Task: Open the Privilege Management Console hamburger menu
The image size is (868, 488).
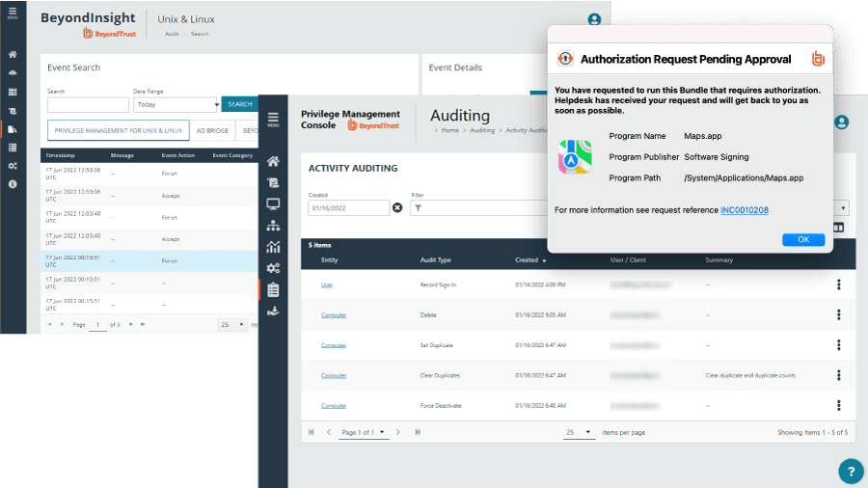Action: click(x=273, y=119)
